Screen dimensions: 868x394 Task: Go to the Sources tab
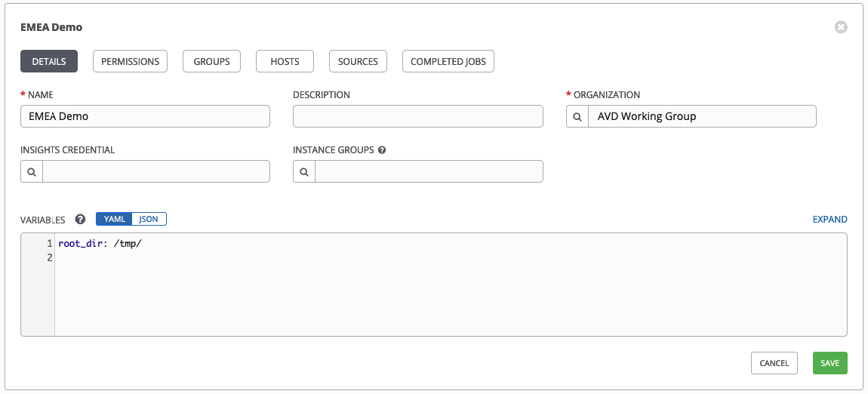(x=358, y=61)
